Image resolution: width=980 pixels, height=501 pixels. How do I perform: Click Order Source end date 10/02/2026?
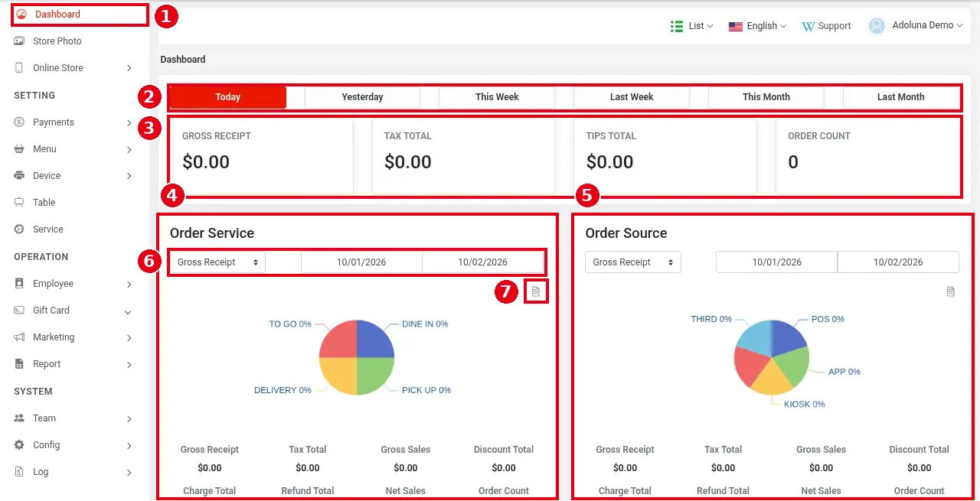pyautogui.click(x=898, y=262)
